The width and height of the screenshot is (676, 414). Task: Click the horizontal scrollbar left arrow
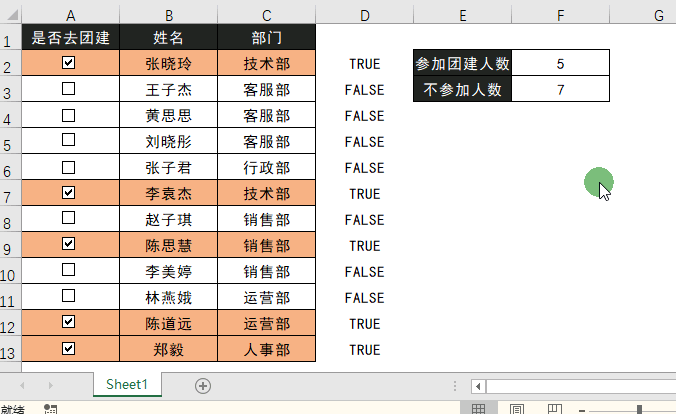478,386
